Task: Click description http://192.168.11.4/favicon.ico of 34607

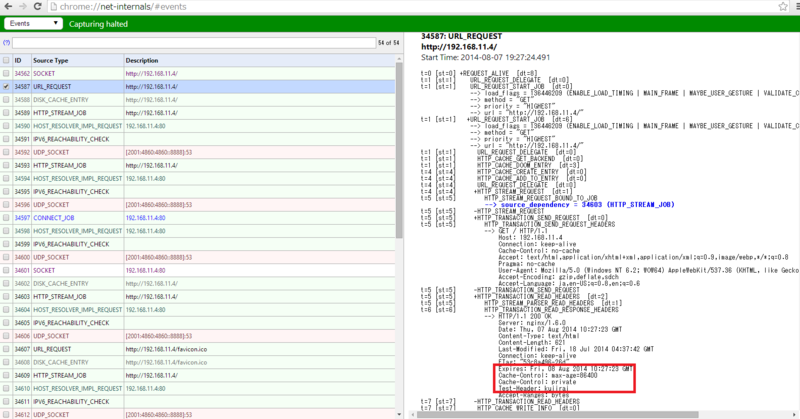Action: point(166,349)
